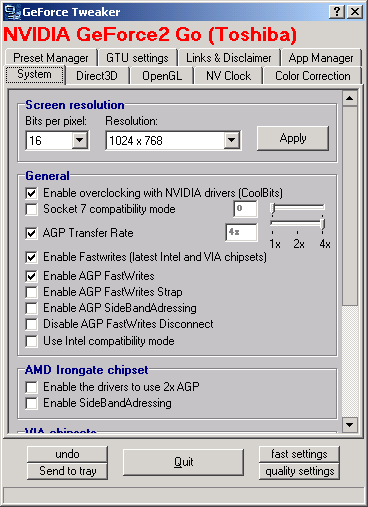Click the Socket 7 value field showing 0
Screen dimensions: 368x507
[x=245, y=209]
